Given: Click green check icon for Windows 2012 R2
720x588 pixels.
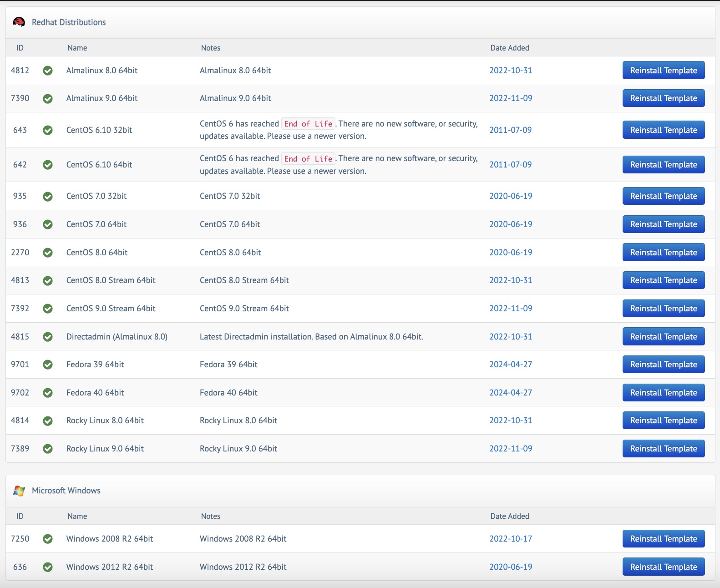Looking at the screenshot, I should point(48,567).
